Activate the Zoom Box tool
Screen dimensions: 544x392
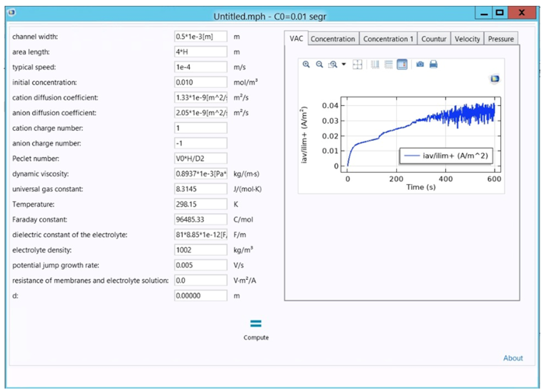pos(333,65)
